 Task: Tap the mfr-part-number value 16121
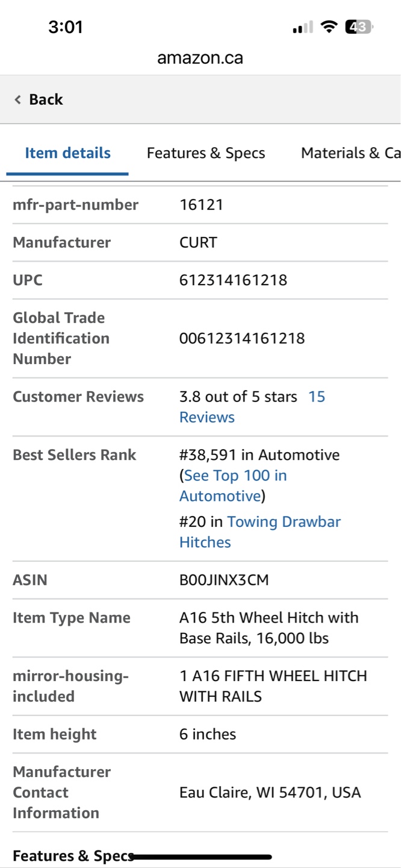tap(201, 205)
